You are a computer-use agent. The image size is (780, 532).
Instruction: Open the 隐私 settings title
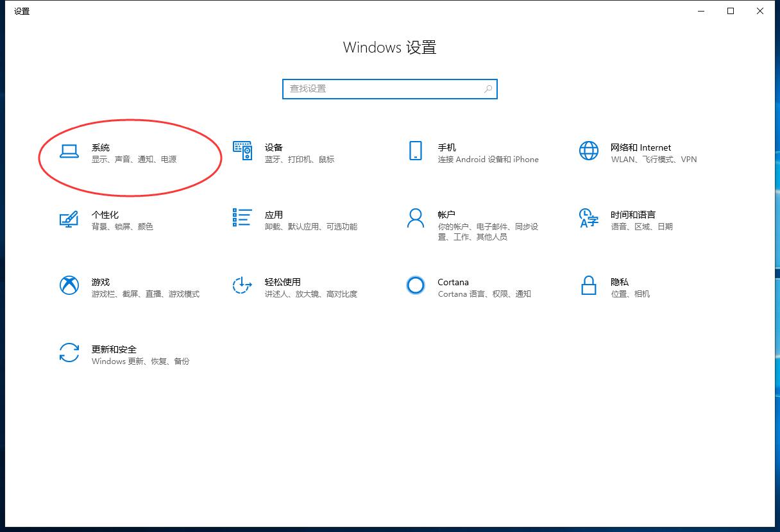(x=620, y=282)
